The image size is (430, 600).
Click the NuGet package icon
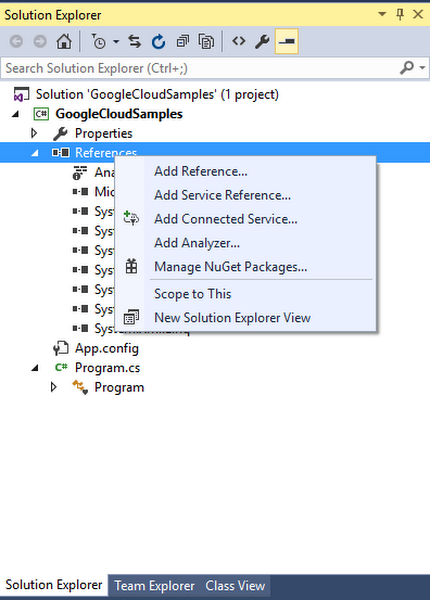coord(131,266)
